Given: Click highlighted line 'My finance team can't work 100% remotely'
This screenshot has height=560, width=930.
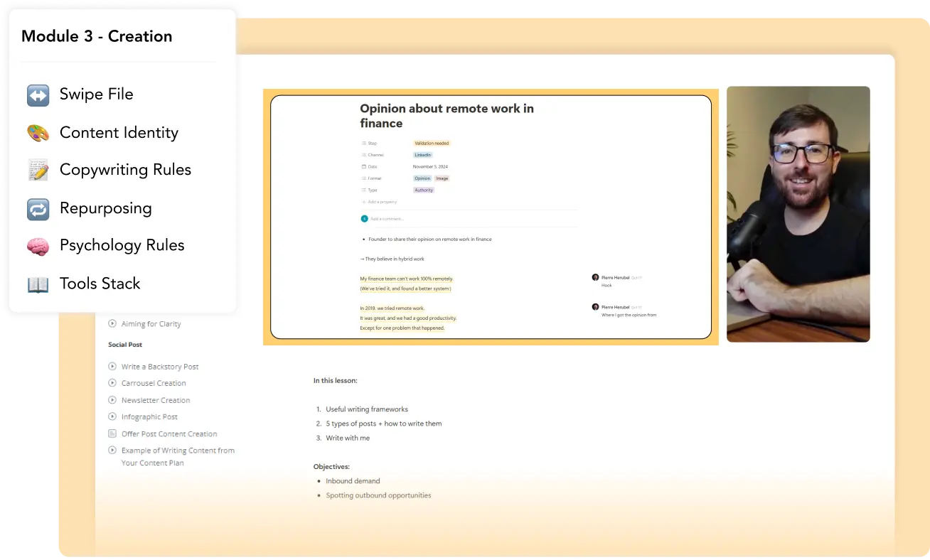Looking at the screenshot, I should (407, 279).
